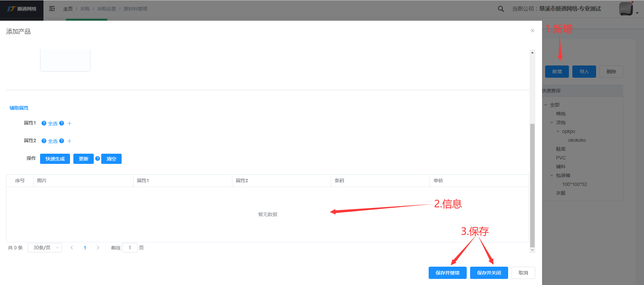Select 全选 for 属性2
The height and width of the screenshot is (285, 644).
(x=53, y=141)
